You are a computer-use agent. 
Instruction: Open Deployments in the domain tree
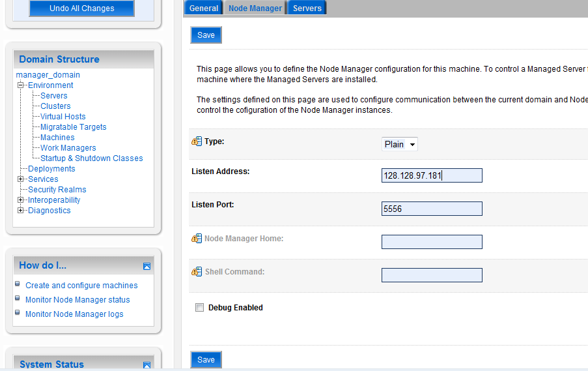point(51,169)
